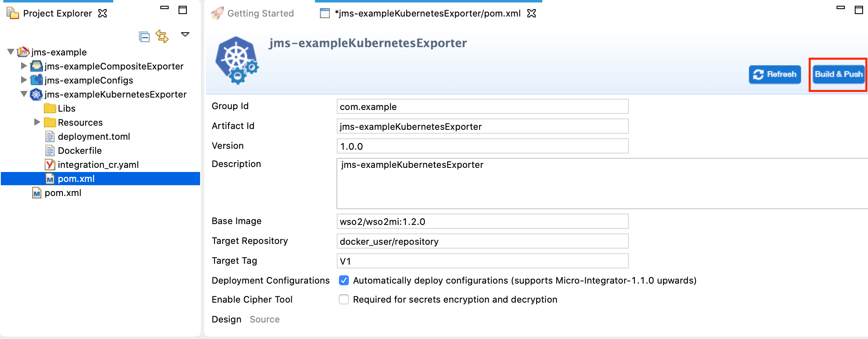Image resolution: width=868 pixels, height=339 pixels.
Task: Click the jms-example project icon
Action: [x=24, y=52]
